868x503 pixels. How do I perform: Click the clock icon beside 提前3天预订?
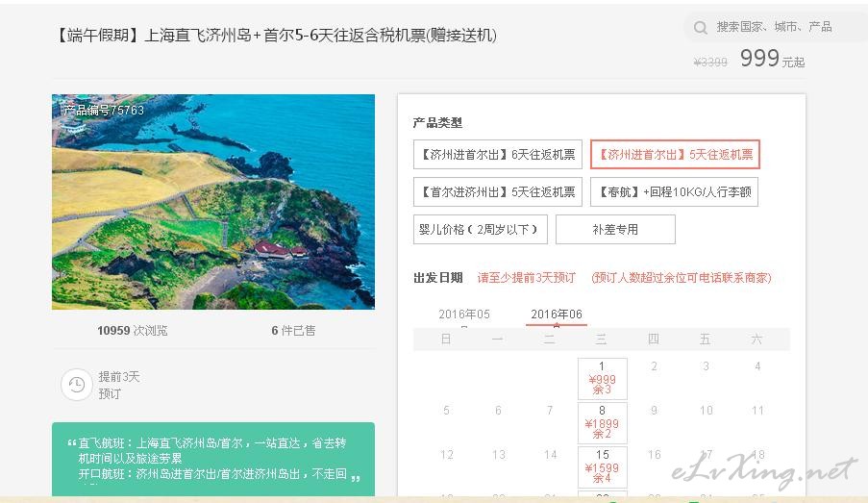[x=76, y=385]
